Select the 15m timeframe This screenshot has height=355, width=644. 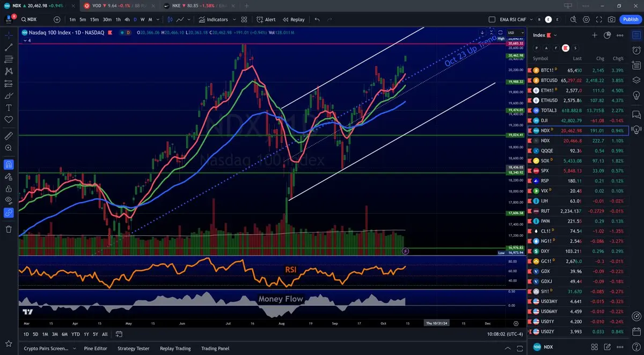pos(94,19)
